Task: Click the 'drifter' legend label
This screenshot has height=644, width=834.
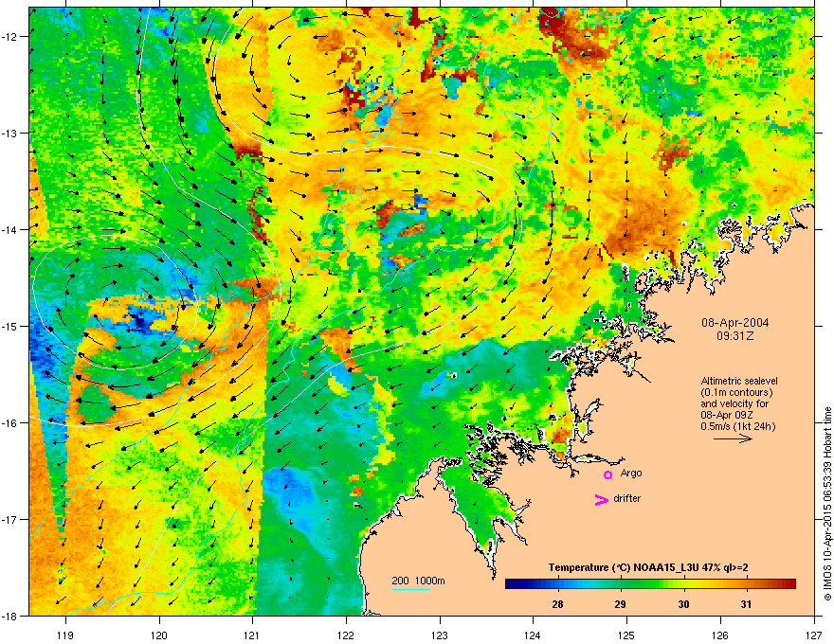Action: pos(627,498)
